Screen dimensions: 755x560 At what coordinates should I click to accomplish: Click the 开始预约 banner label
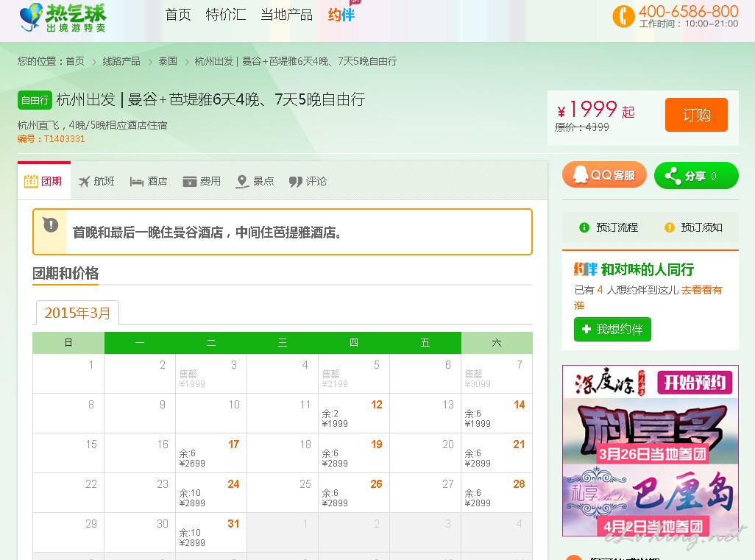(695, 383)
